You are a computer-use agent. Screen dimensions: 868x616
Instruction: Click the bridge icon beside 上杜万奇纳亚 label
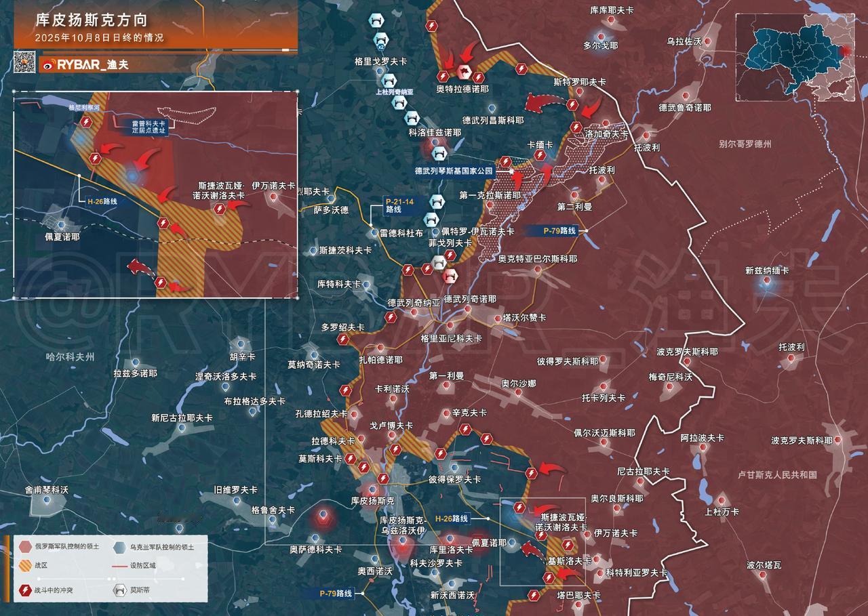(399, 102)
